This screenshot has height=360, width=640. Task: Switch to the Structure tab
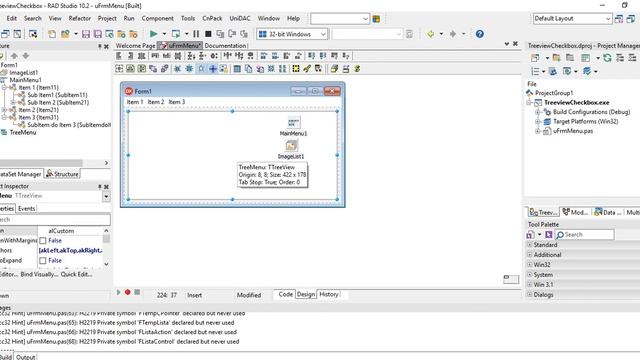62,174
